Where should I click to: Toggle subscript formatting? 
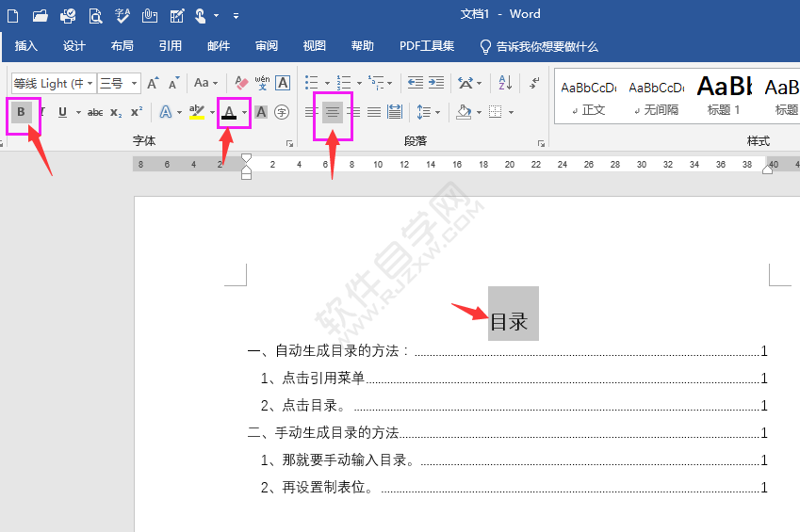point(116,112)
